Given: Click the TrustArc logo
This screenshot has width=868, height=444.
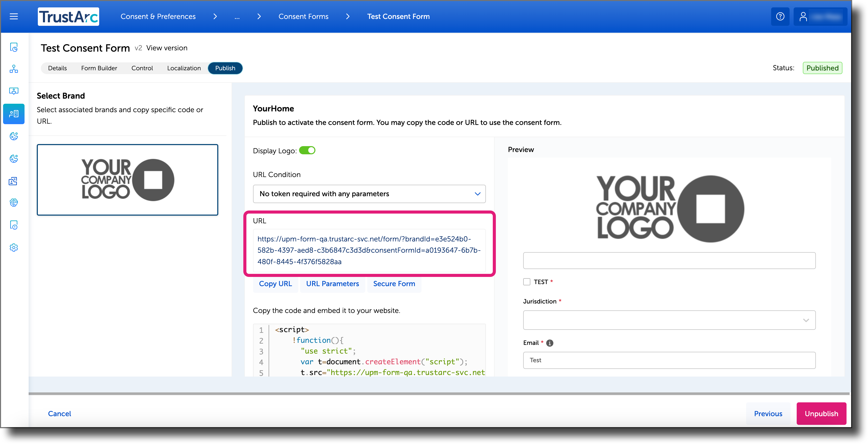Looking at the screenshot, I should coord(68,17).
